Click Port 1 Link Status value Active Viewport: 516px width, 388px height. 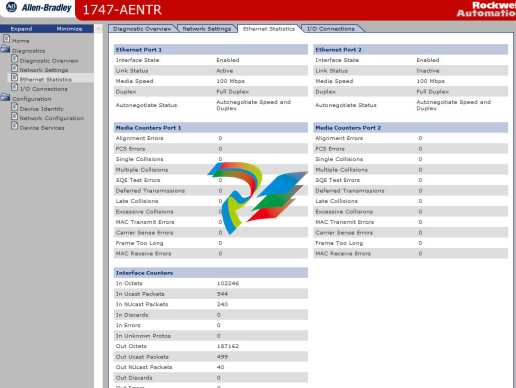click(x=225, y=71)
